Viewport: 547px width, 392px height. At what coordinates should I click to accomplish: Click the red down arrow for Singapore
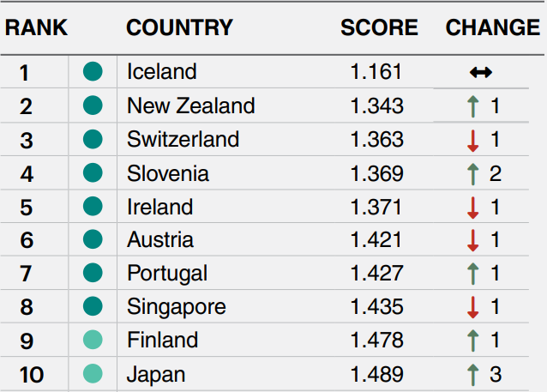point(472,307)
